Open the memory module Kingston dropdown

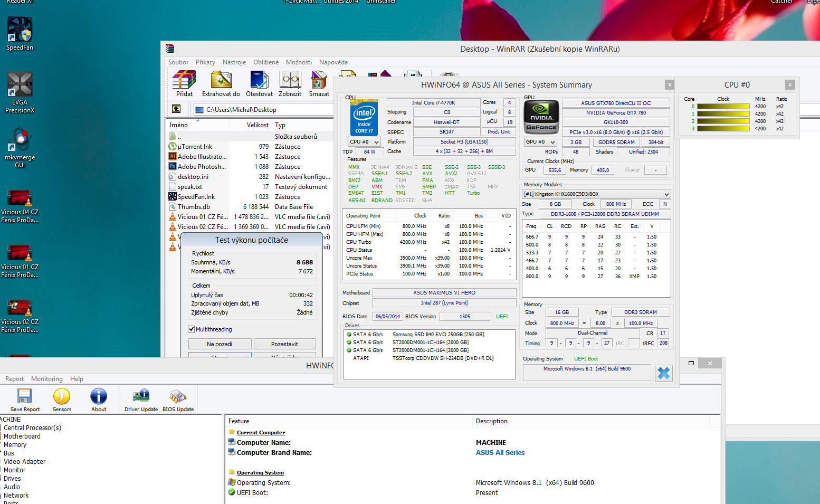(x=596, y=194)
